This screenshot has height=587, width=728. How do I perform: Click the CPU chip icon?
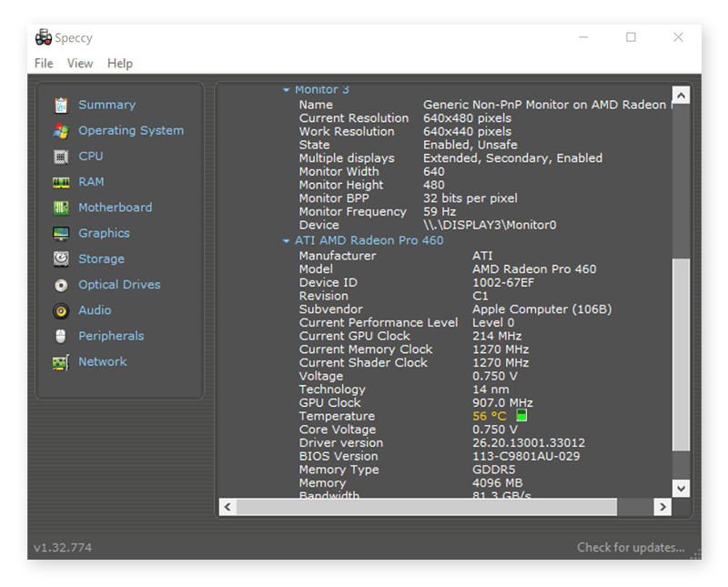61,157
